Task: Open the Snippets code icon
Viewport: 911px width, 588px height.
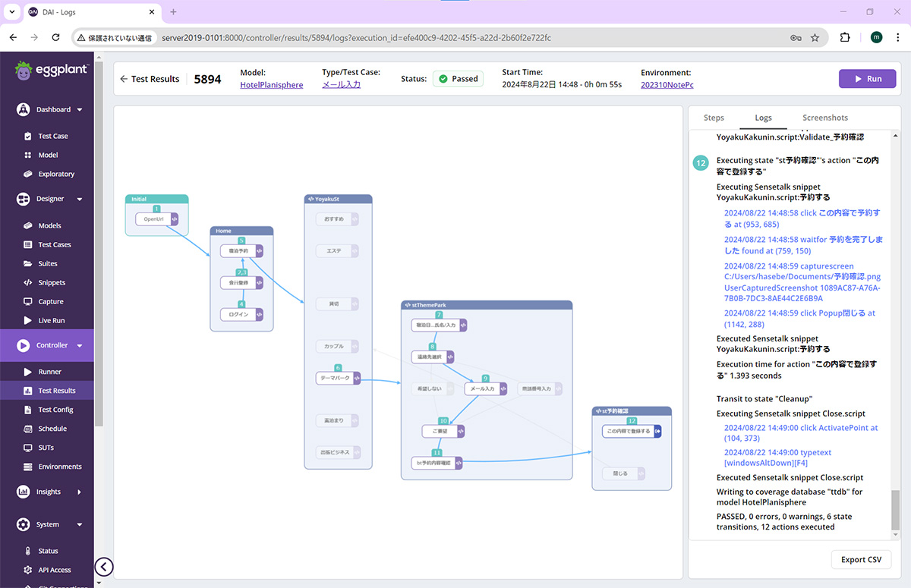Action: point(28,282)
